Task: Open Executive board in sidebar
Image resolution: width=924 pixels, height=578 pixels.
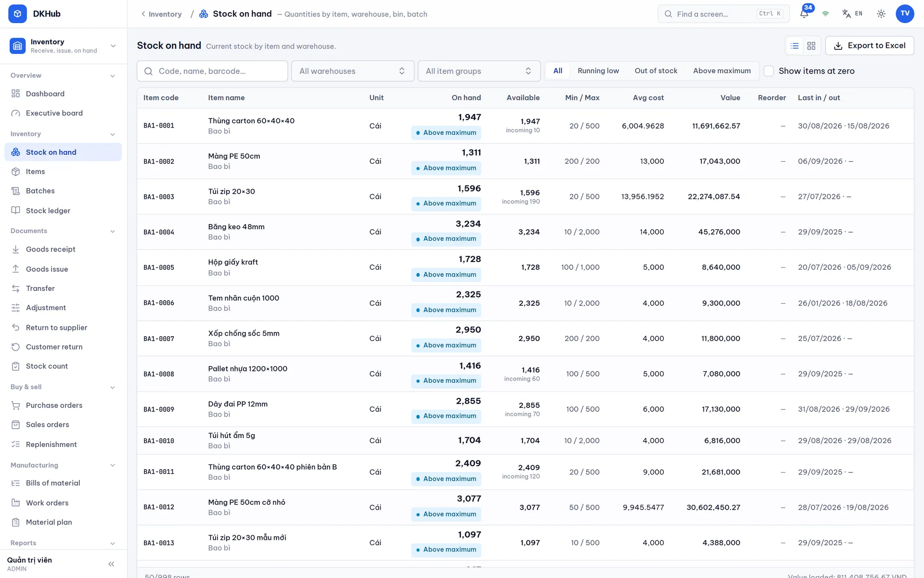Action: 63,113
